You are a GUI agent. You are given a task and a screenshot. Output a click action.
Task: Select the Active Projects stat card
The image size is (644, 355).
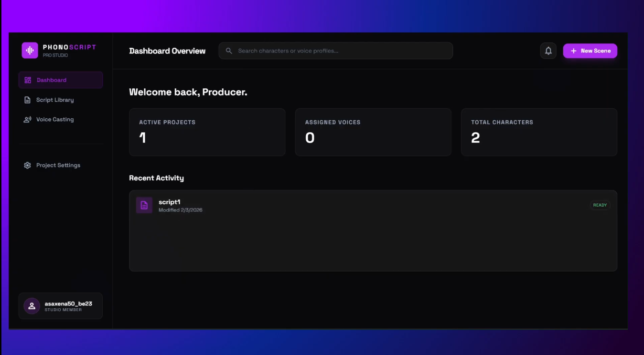click(x=207, y=132)
